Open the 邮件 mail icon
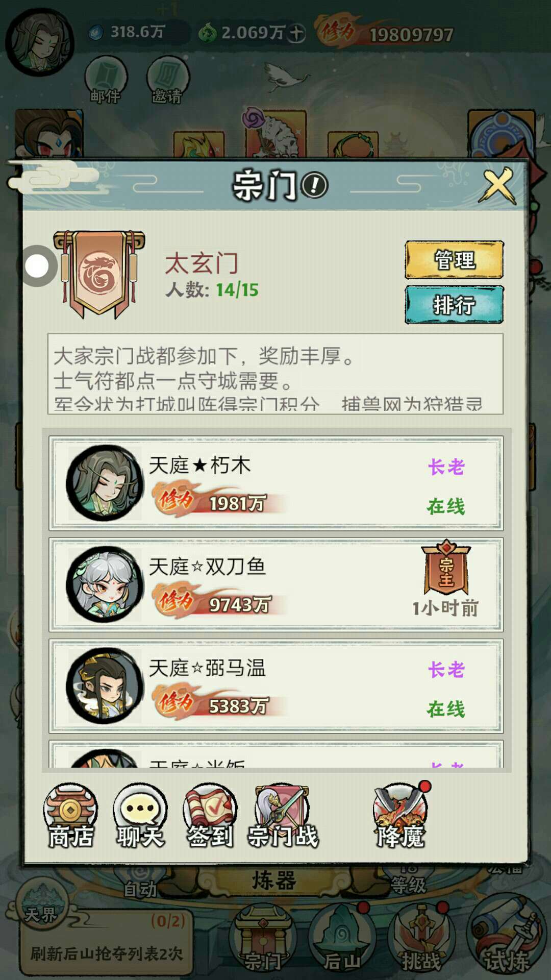551x980 pixels. click(x=106, y=80)
